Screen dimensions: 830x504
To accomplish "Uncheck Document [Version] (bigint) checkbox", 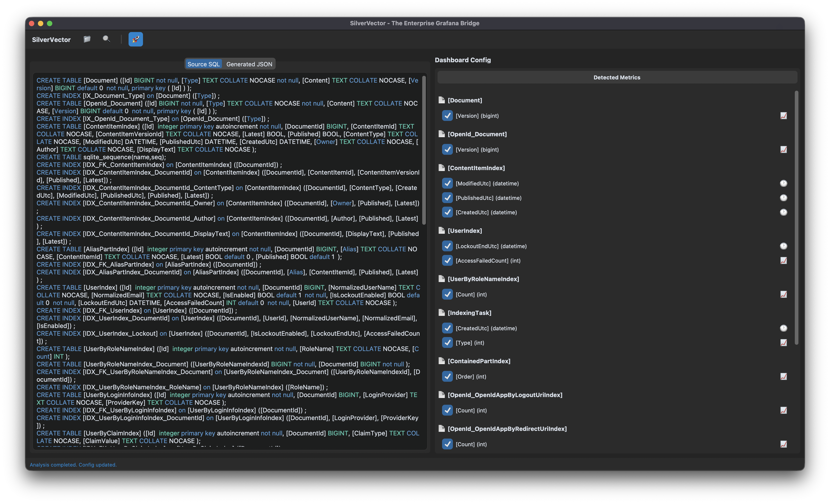I will point(447,116).
